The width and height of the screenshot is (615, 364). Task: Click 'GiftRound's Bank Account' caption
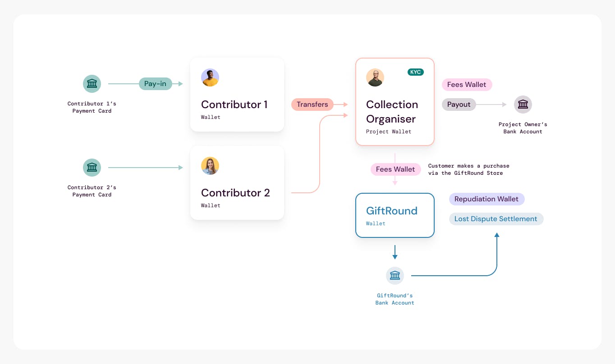tap(395, 299)
